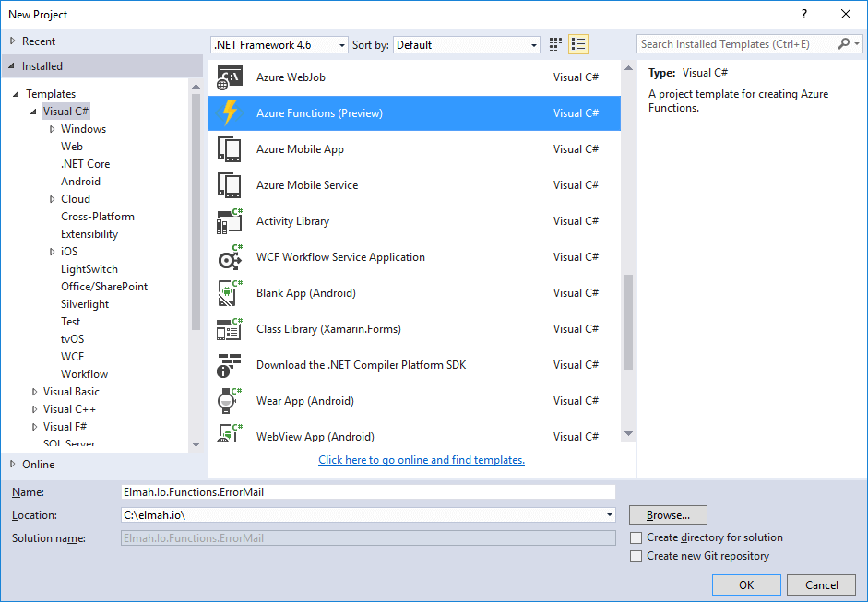Select the tvOS category

click(73, 339)
